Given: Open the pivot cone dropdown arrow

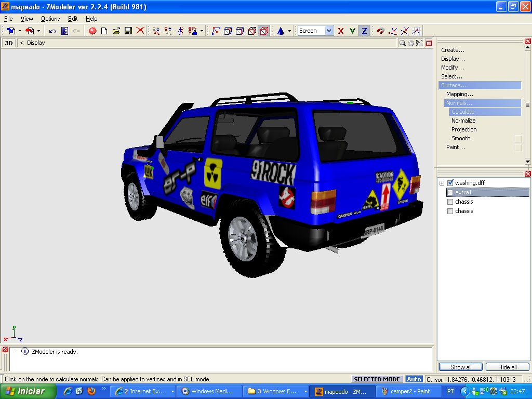Looking at the screenshot, I should pos(290,31).
